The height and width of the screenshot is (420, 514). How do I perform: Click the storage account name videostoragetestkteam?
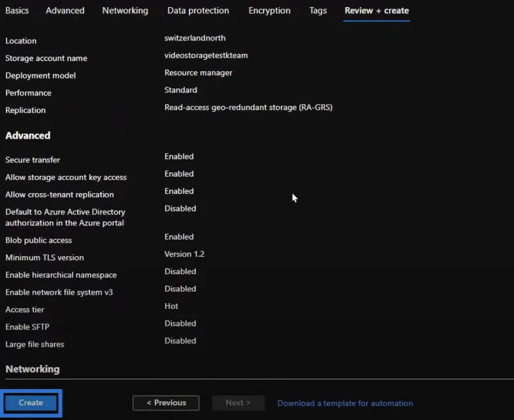tap(206, 55)
